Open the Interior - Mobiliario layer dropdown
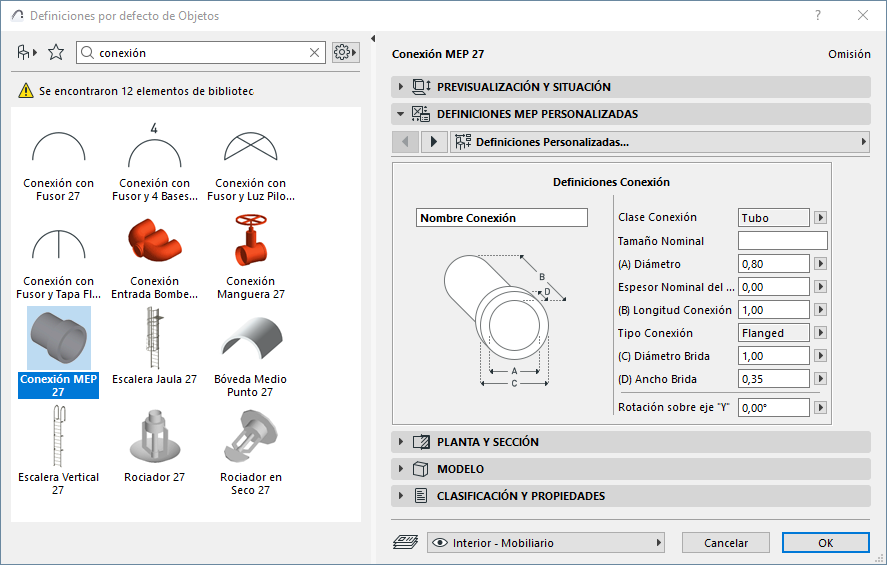Viewport: 887px width, 565px height. click(x=545, y=542)
